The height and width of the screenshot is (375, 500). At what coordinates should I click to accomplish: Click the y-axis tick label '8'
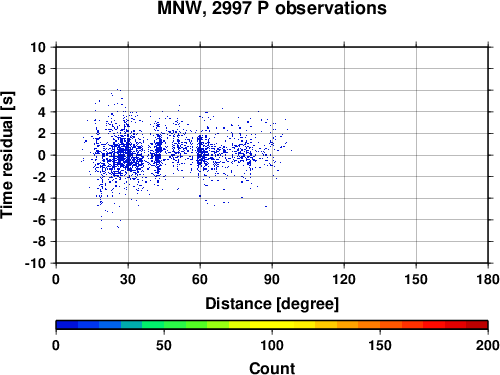42,69
